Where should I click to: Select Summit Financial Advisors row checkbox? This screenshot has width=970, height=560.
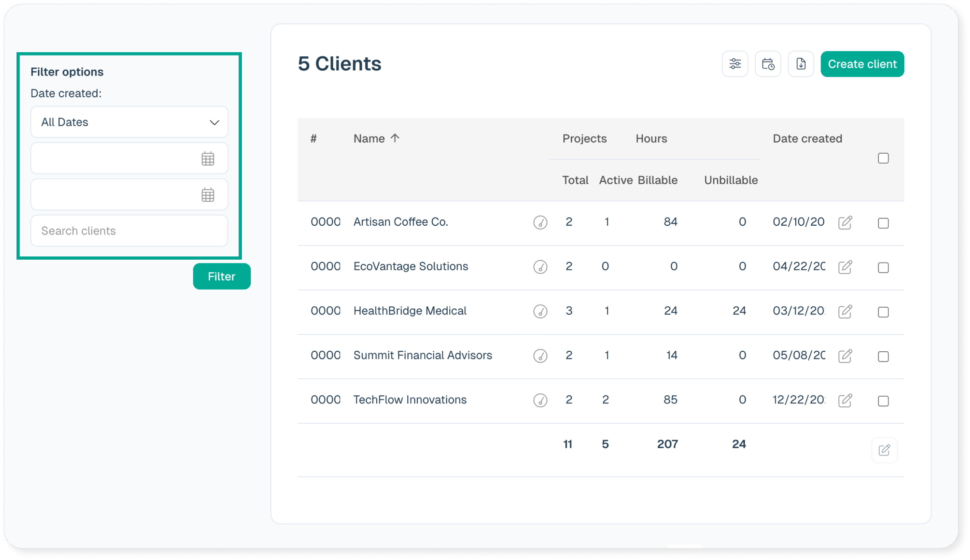883,356
